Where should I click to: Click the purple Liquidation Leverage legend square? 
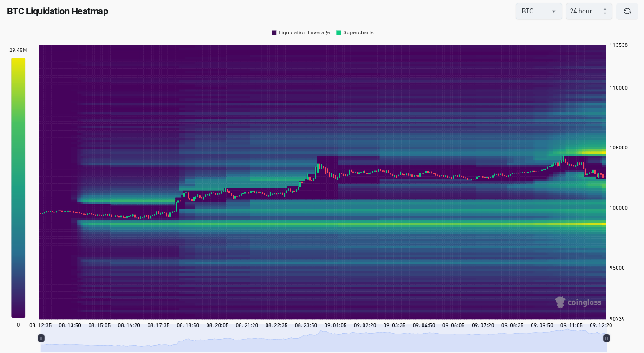(274, 33)
